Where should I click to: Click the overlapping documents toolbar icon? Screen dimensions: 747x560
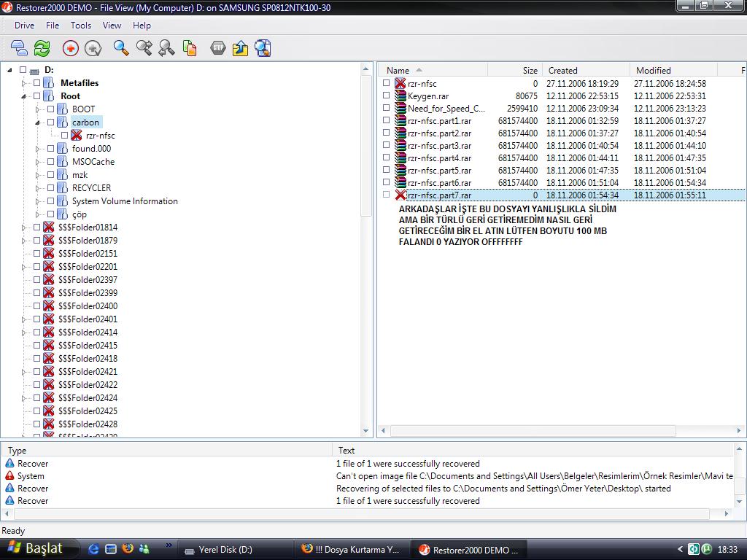pos(190,48)
